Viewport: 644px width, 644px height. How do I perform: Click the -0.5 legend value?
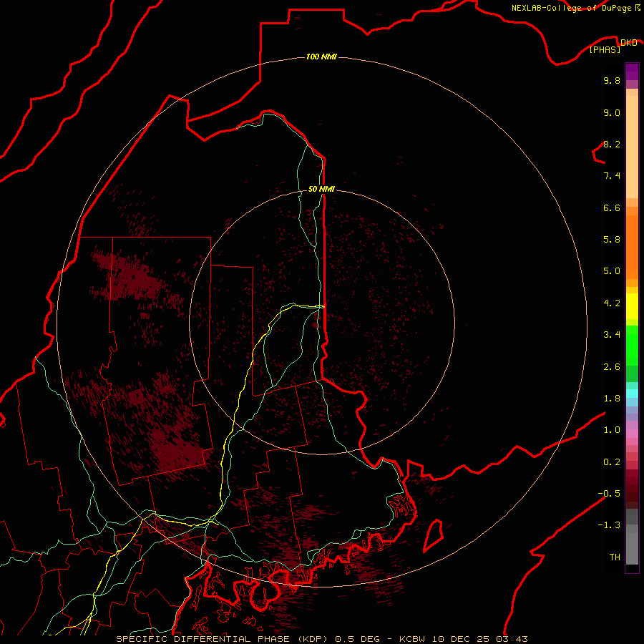(609, 494)
